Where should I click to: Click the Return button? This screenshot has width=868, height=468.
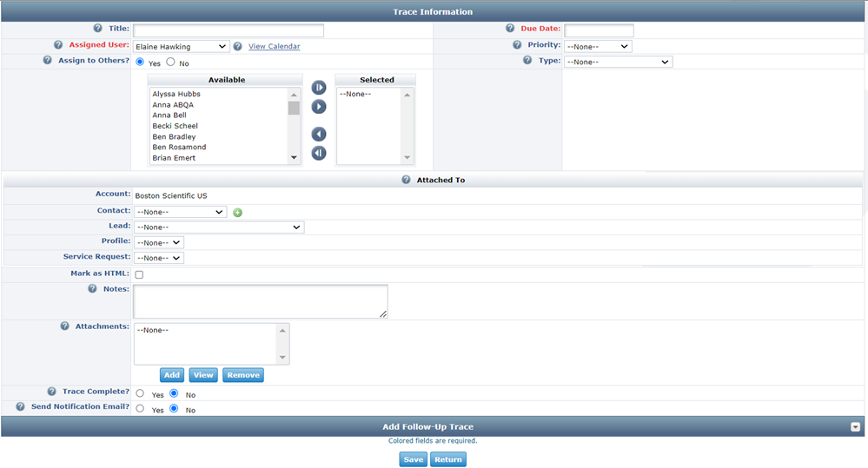pos(448,459)
